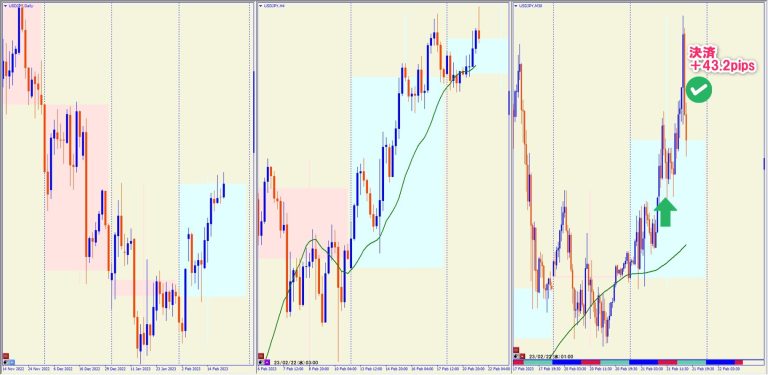Screen dimensions: 768x375
Task: Click the 11 Jan 2023 time axis label
Action: pos(140,369)
